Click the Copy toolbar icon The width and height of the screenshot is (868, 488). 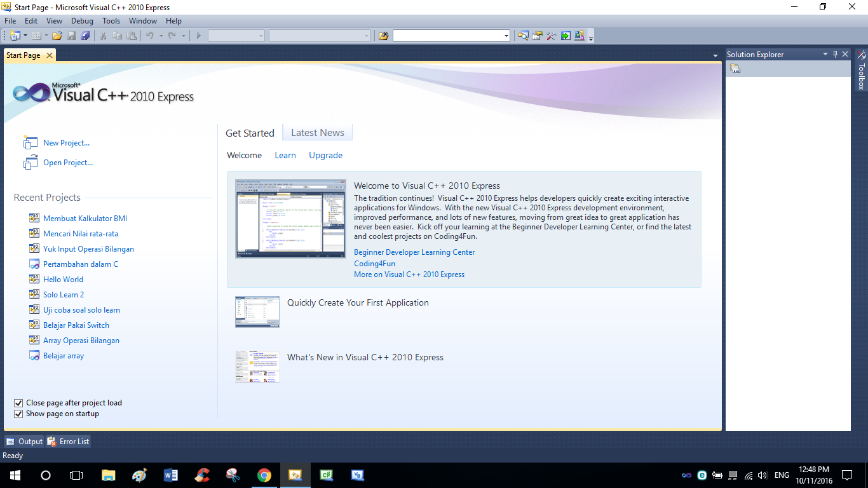(x=118, y=36)
